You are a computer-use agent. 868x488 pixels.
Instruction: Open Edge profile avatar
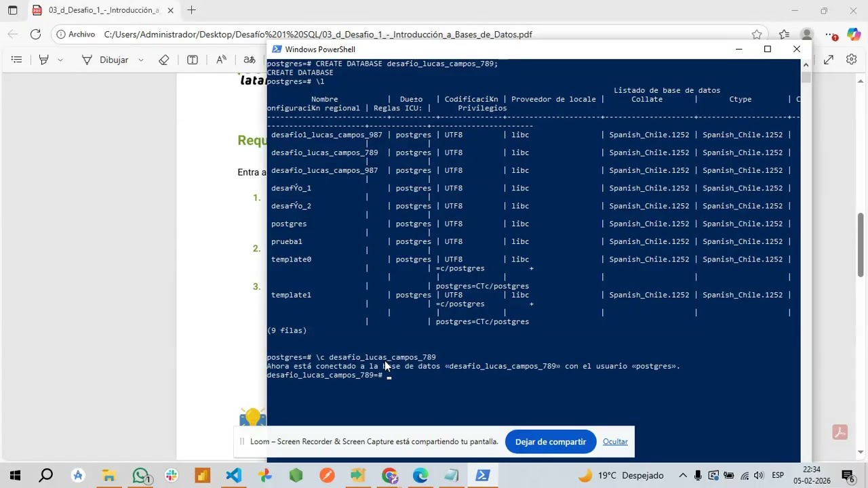tap(806, 35)
